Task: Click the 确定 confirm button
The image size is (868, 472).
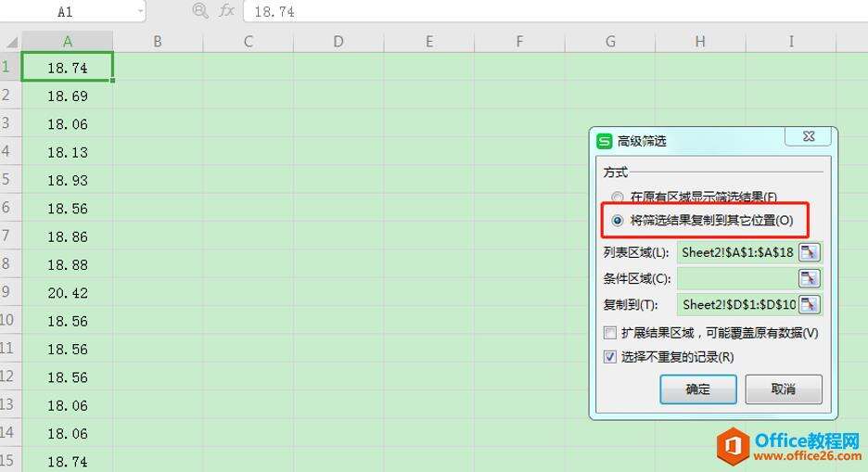Action: [698, 389]
